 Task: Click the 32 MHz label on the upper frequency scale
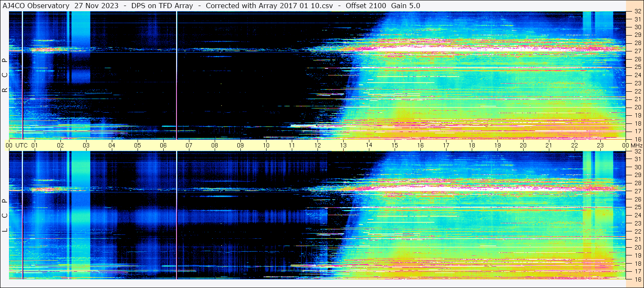637,12
